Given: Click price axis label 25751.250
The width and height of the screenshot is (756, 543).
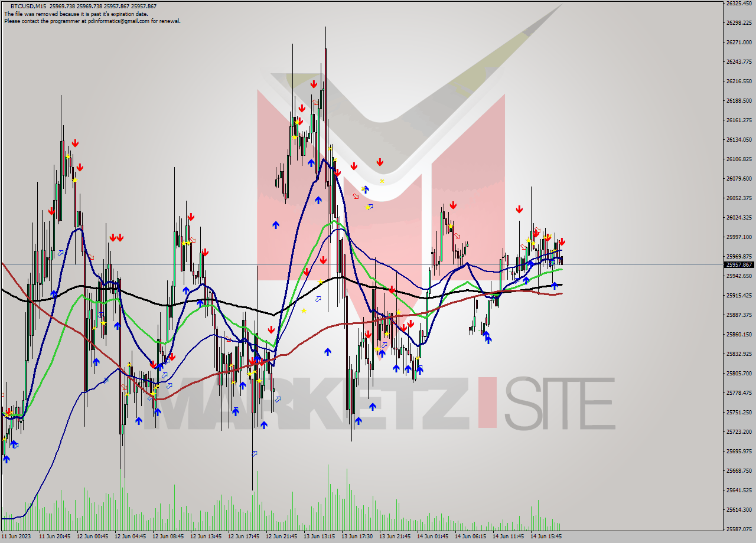Looking at the screenshot, I should (x=739, y=412).
